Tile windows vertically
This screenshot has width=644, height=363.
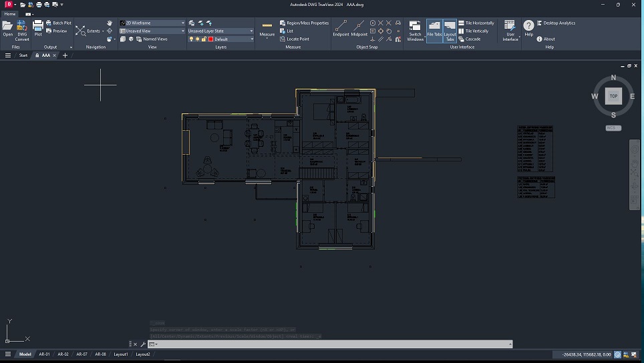click(473, 31)
